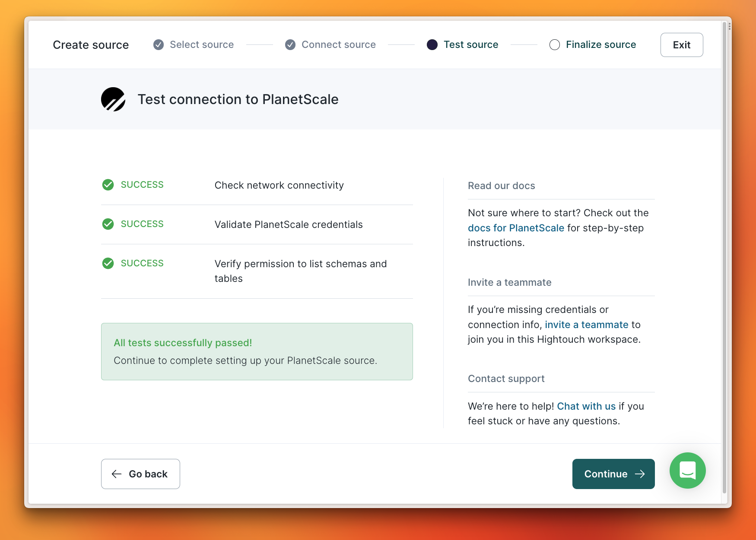This screenshot has height=540, width=756.
Task: Jump to the Finalize source step
Action: (600, 44)
